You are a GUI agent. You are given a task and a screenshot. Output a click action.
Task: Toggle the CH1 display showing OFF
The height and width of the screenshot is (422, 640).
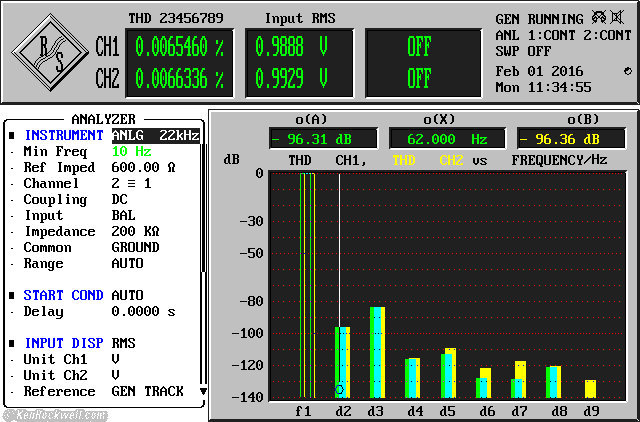point(419,47)
